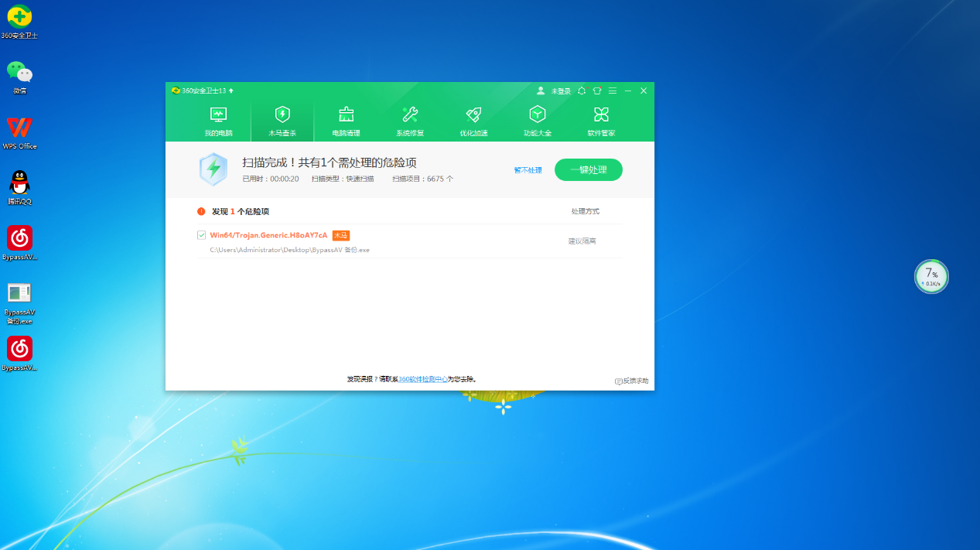Image resolution: width=980 pixels, height=550 pixels.
Task: Open the skin shirt icon
Action: click(597, 91)
